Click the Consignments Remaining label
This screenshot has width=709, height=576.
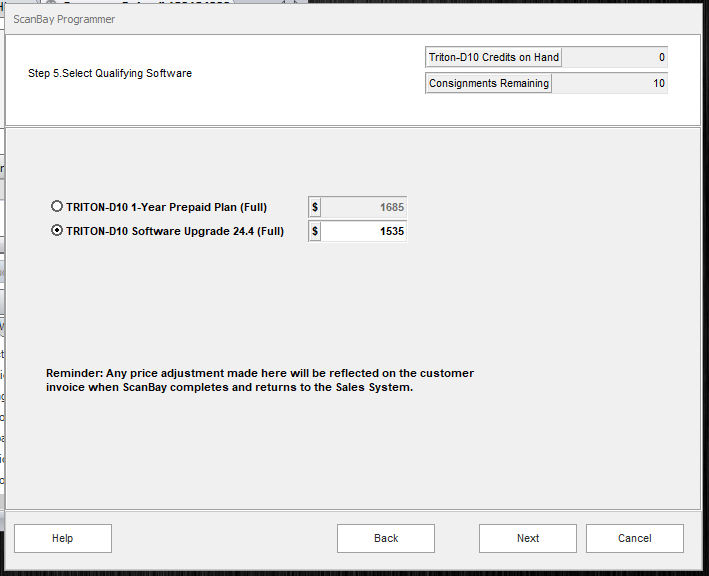pos(489,84)
